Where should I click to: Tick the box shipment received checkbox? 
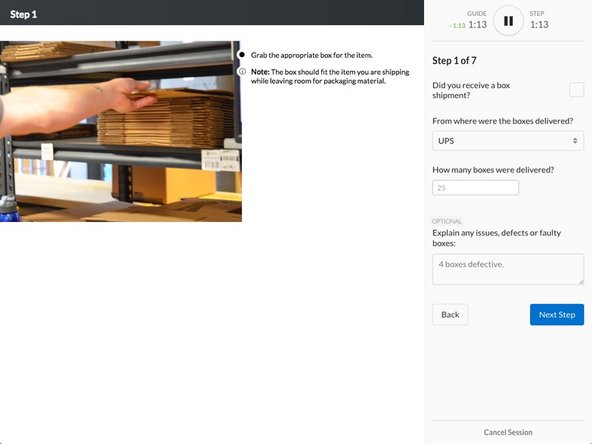[576, 90]
